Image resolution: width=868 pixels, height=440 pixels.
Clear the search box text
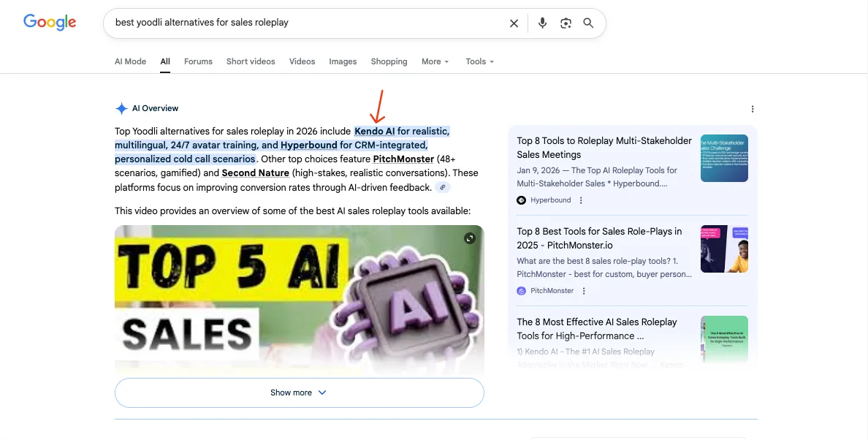tap(514, 23)
